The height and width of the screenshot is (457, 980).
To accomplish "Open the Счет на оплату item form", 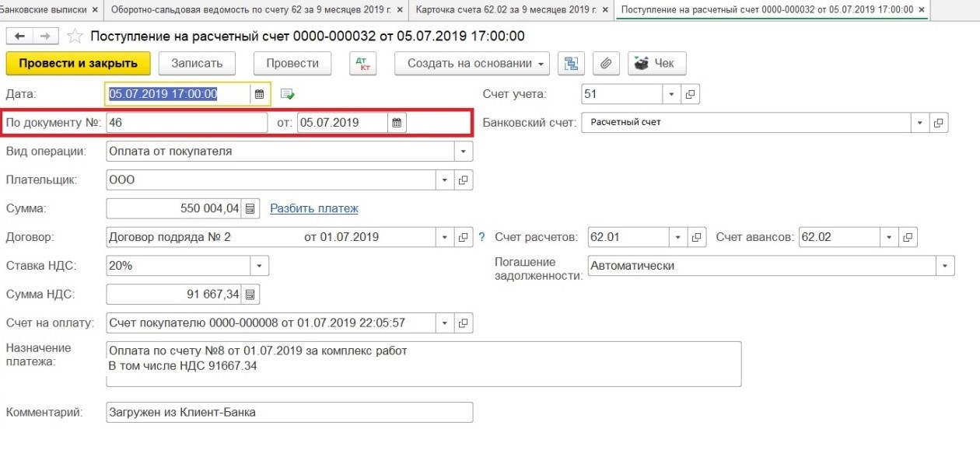I will (x=463, y=323).
